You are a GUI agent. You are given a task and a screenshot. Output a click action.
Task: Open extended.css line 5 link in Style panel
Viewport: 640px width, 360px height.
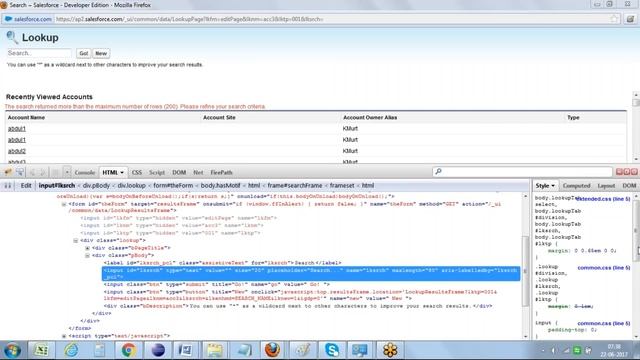(603, 199)
